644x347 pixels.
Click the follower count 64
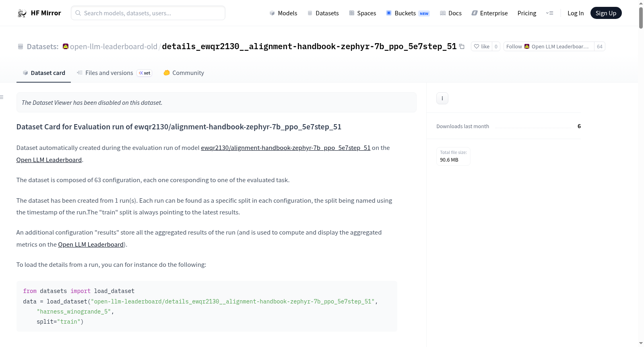pos(600,47)
